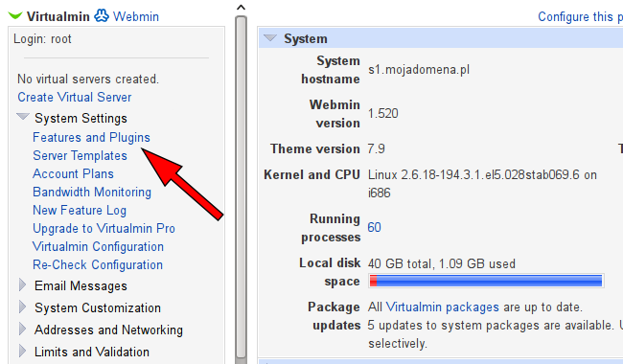This screenshot has height=364, width=623.
Task: Collapse the System Settings section arrow
Action: tap(23, 117)
